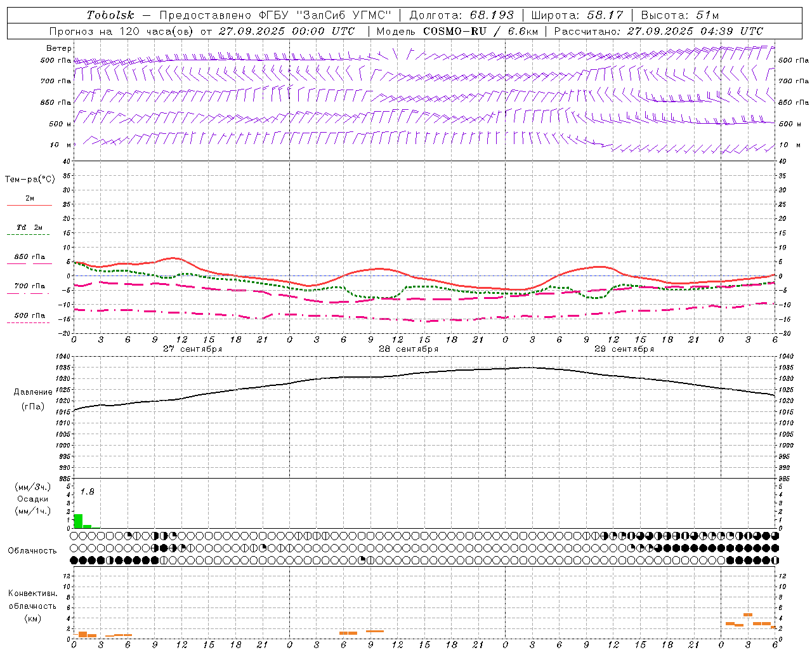
Task: Click the 'Давление' pressure panel label
Action: 33,392
